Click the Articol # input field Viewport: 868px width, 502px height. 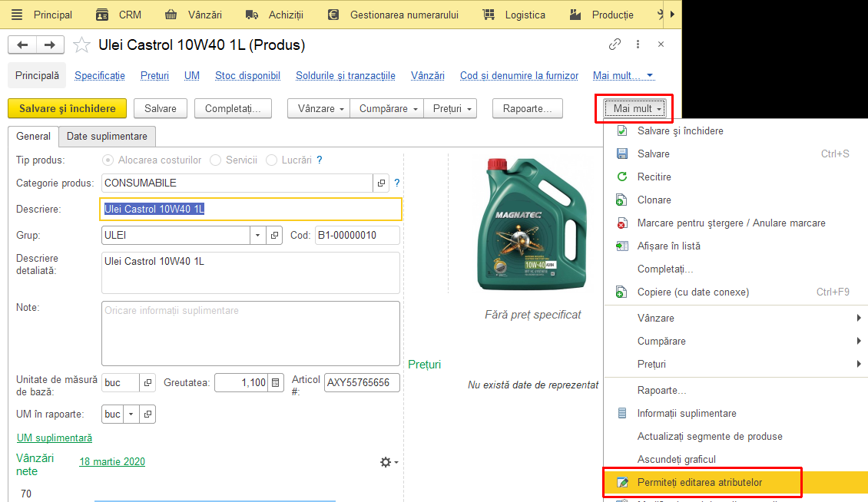pos(362,382)
